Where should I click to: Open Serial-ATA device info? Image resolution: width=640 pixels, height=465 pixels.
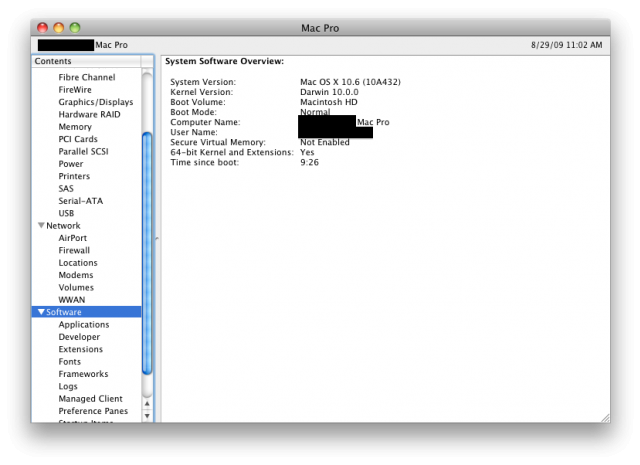pyautogui.click(x=80, y=201)
